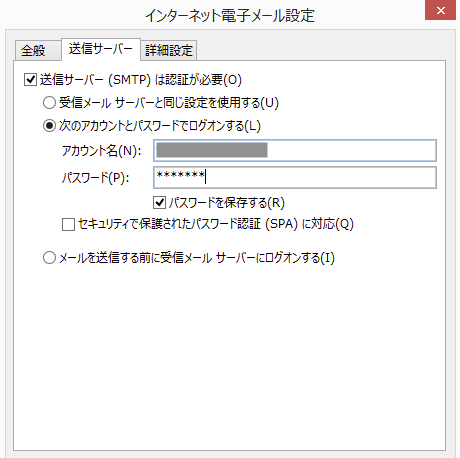The height and width of the screenshot is (458, 460).
Task: Click the パスワードを保存する(R) label text
Action: [227, 203]
